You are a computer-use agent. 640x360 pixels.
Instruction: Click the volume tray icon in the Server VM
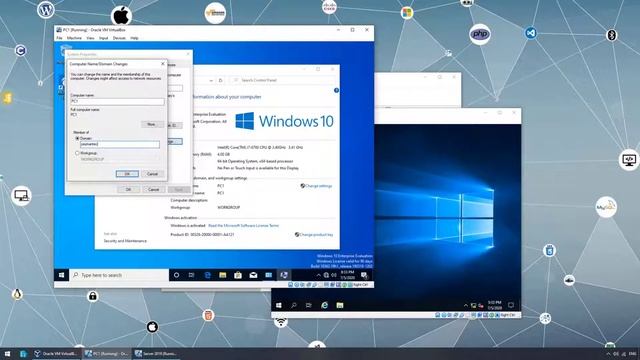click(481, 305)
